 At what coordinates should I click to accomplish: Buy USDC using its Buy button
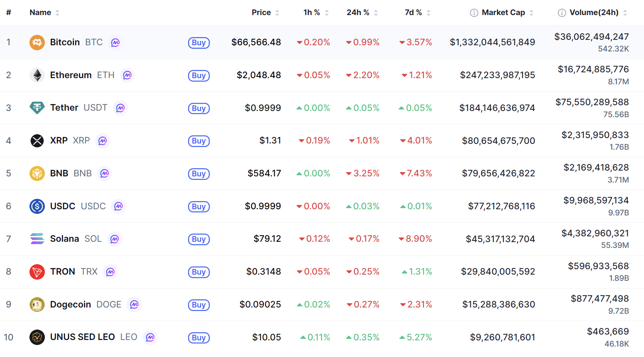pos(199,207)
